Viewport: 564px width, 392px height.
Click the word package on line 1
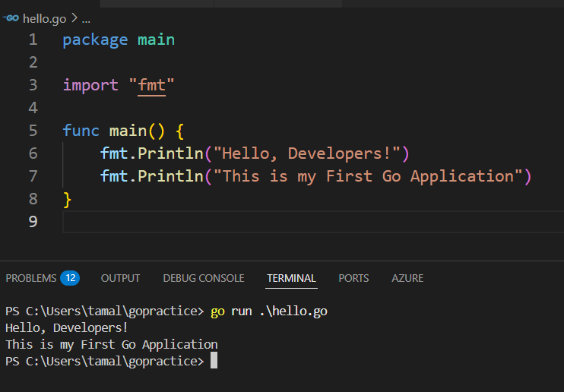pos(95,40)
